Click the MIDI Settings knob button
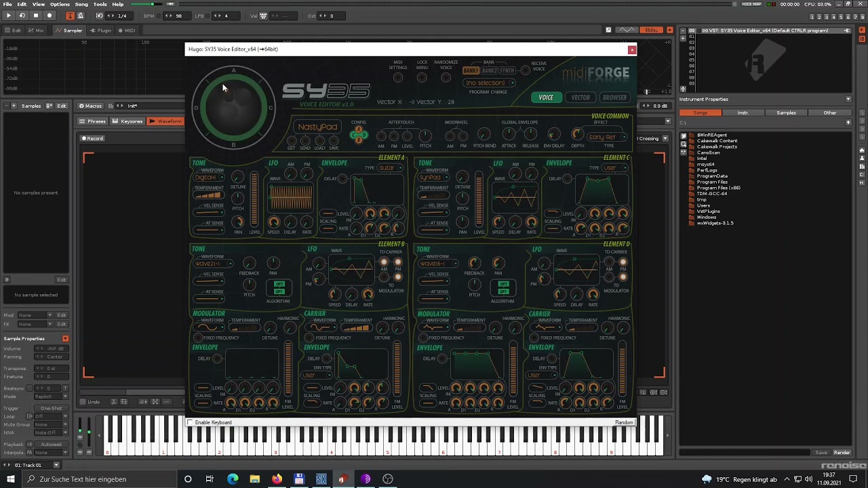The image size is (868, 488). click(x=398, y=77)
